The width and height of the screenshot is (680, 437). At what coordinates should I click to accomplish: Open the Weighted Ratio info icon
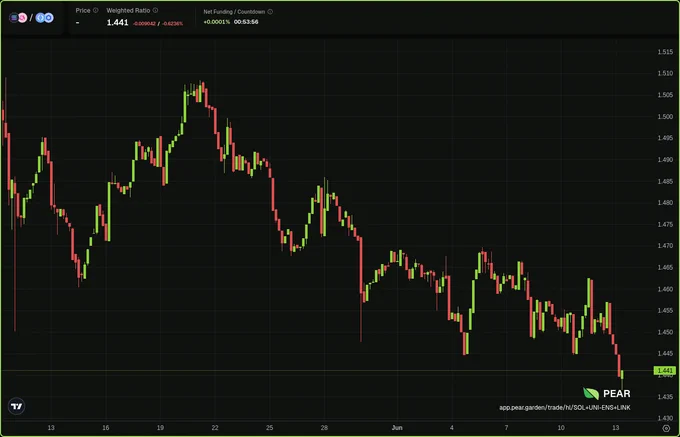[x=155, y=10]
